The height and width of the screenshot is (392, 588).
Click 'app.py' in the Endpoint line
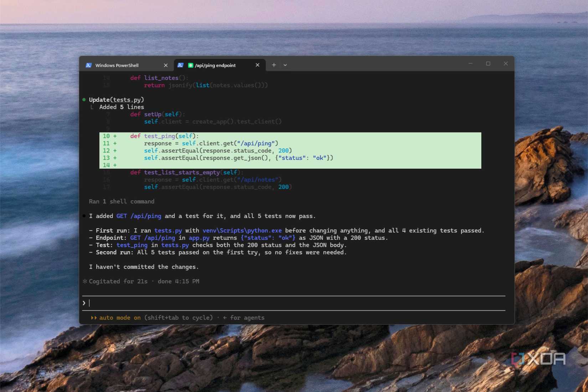pyautogui.click(x=199, y=238)
